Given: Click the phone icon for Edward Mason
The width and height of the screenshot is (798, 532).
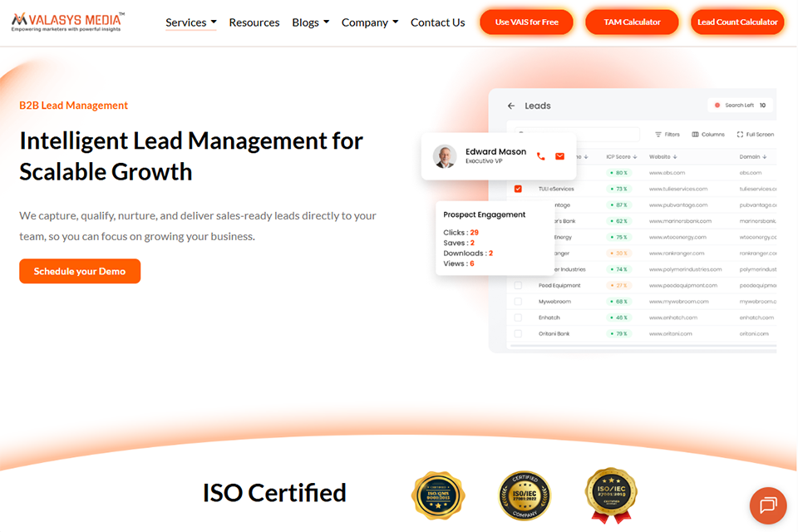Looking at the screenshot, I should point(540,156).
